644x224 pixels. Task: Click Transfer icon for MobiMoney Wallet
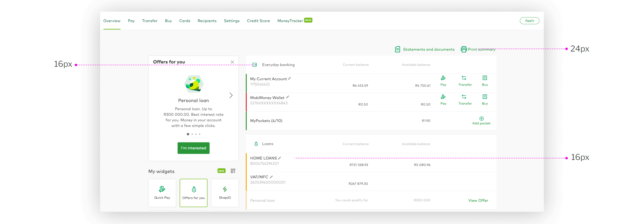coord(464,97)
